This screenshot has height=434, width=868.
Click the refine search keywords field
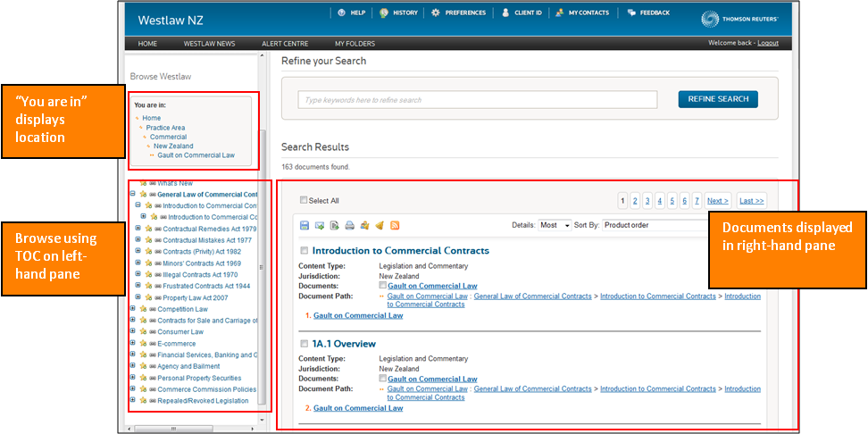pyautogui.click(x=478, y=100)
